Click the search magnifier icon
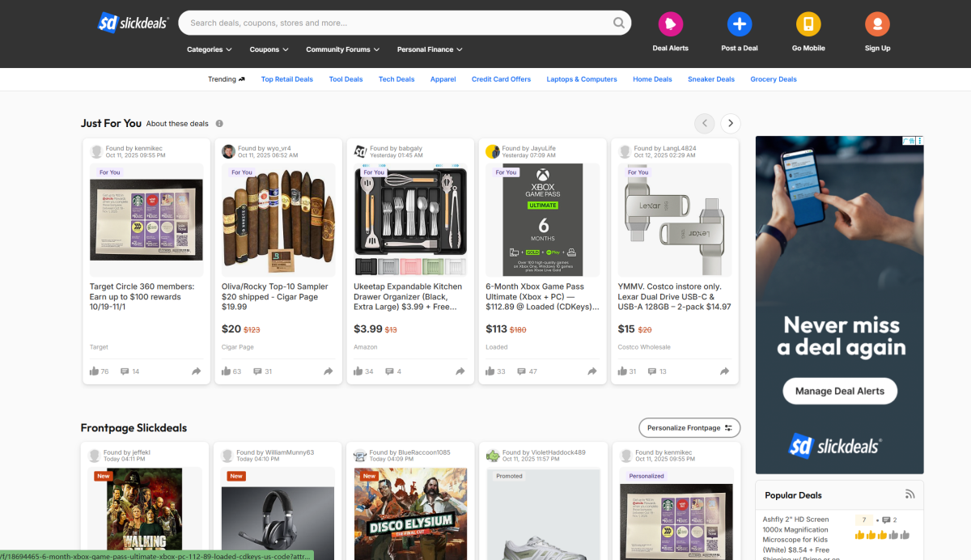Screen dimensions: 971x560 click(x=619, y=23)
